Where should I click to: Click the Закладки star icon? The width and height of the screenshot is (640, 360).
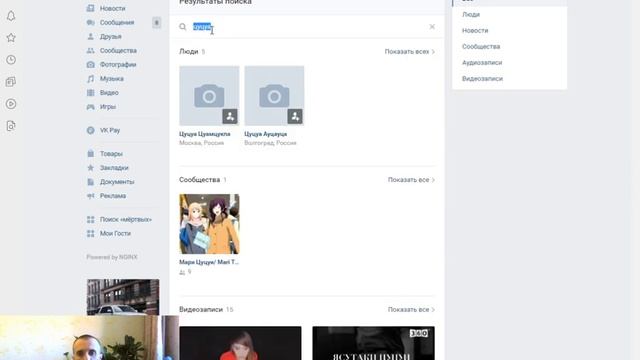(91, 168)
